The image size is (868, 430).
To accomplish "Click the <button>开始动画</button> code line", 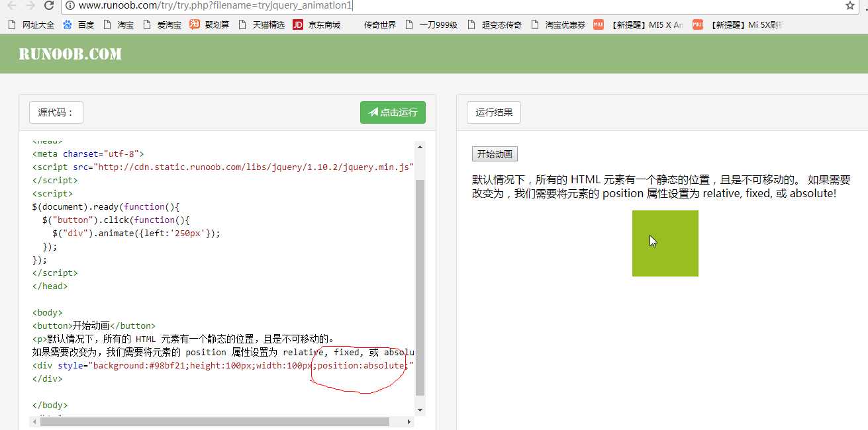I will pos(94,325).
